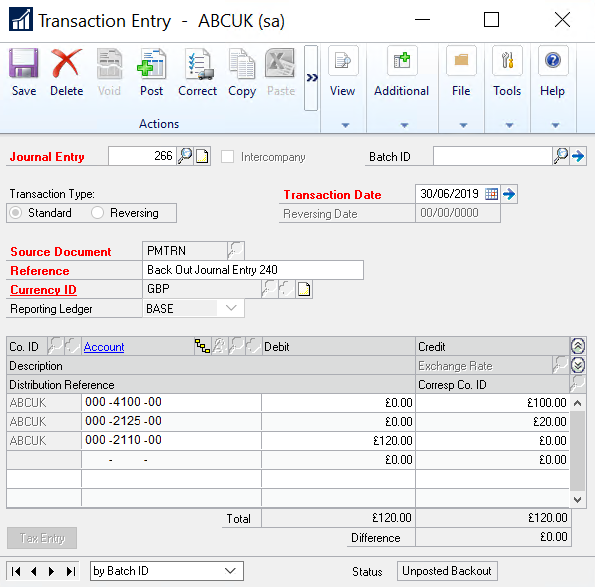The height and width of the screenshot is (587, 595).
Task: Click Corresp Co. ID lookup icon
Action: click(578, 384)
